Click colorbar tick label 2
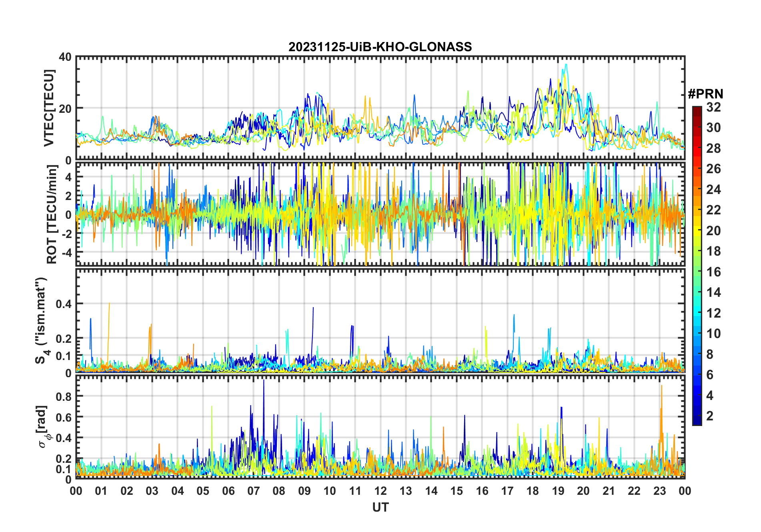This screenshot has height=532, width=761. coord(710,416)
